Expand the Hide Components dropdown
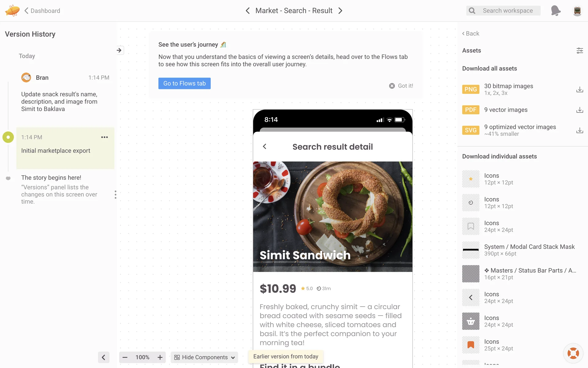 pos(205,357)
